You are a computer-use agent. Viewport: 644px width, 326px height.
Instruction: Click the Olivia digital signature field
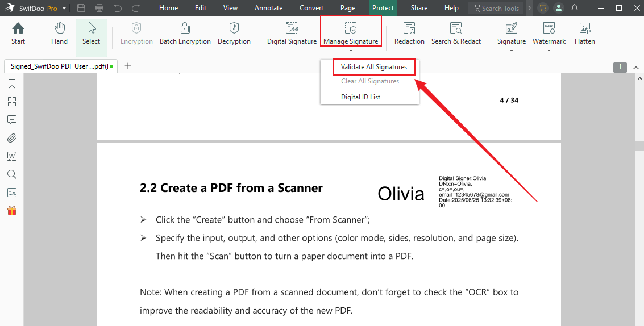click(x=445, y=192)
